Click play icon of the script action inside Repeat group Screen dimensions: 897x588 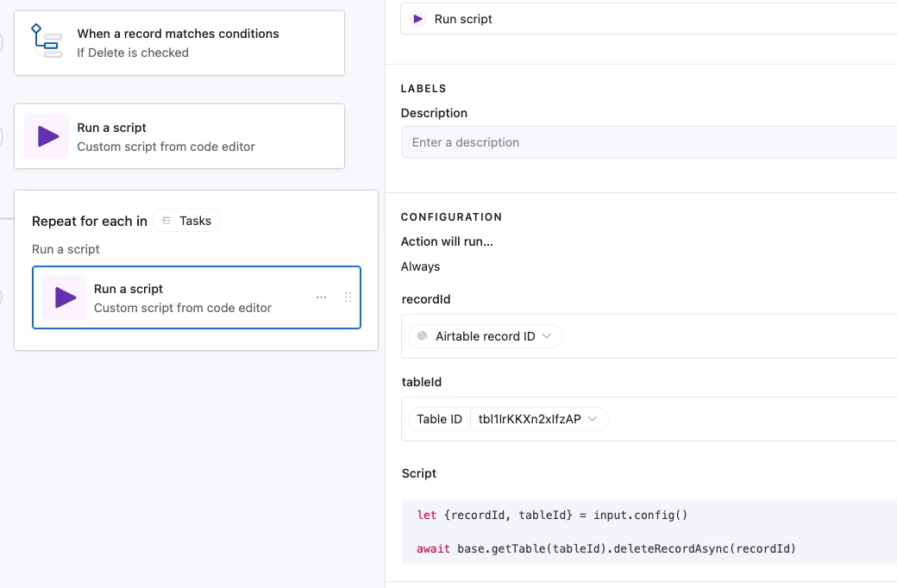[65, 297]
